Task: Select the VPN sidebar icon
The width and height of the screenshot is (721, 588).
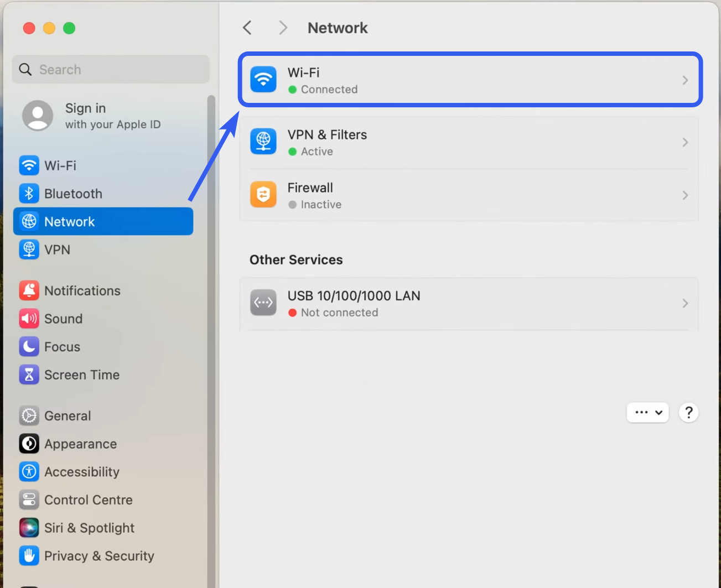Action: pos(29,249)
